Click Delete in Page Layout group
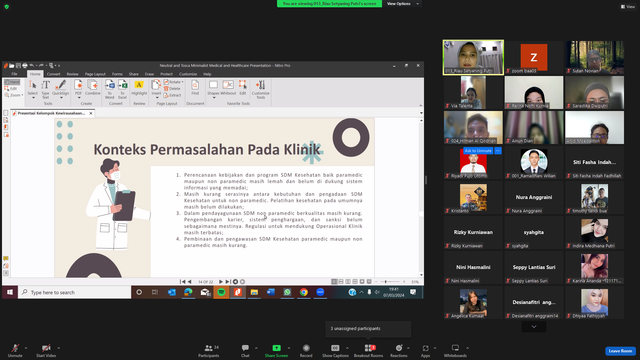Image resolution: width=640 pixels, height=360 pixels. click(172, 89)
